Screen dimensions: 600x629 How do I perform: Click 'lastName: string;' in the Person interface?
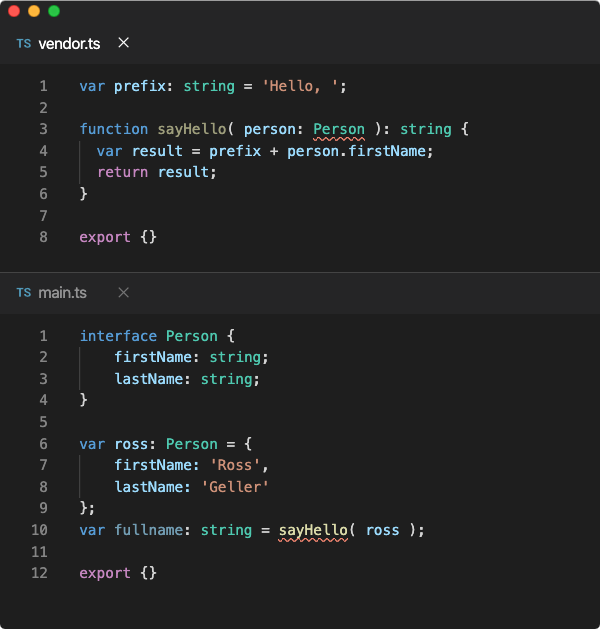tap(187, 379)
